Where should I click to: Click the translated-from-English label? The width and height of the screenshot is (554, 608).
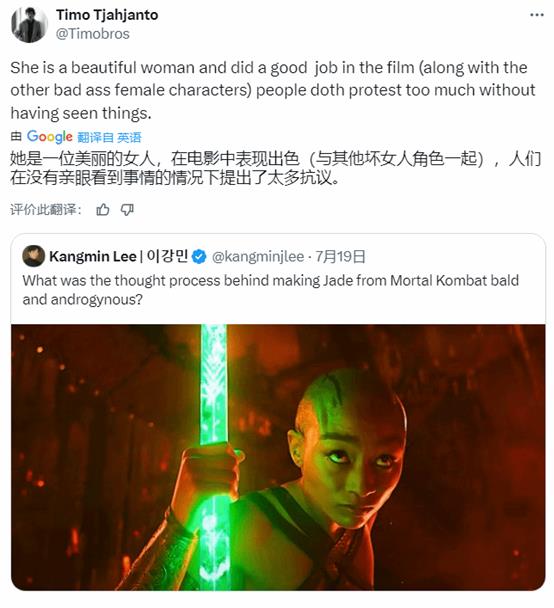(x=109, y=137)
